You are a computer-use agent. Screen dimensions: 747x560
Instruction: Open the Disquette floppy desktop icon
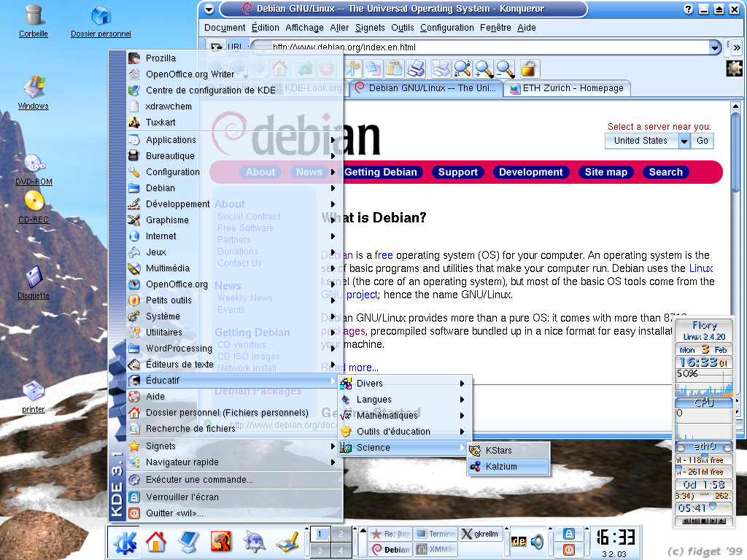point(34,282)
